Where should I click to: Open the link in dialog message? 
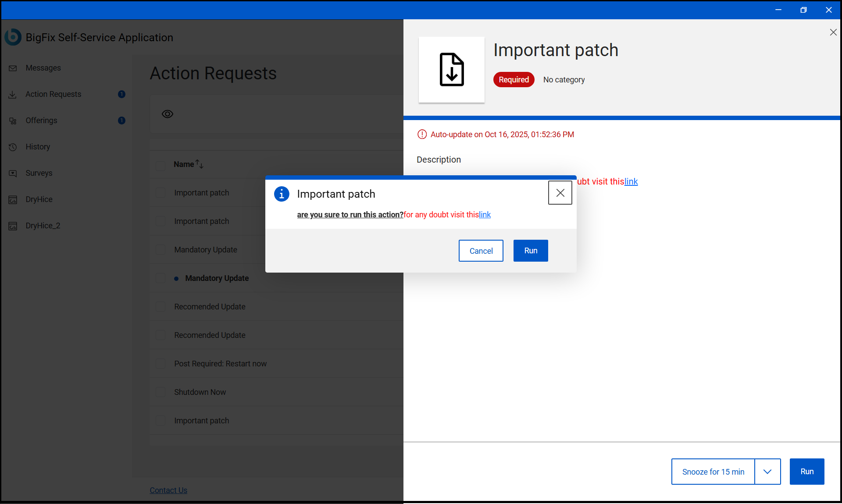click(x=485, y=215)
